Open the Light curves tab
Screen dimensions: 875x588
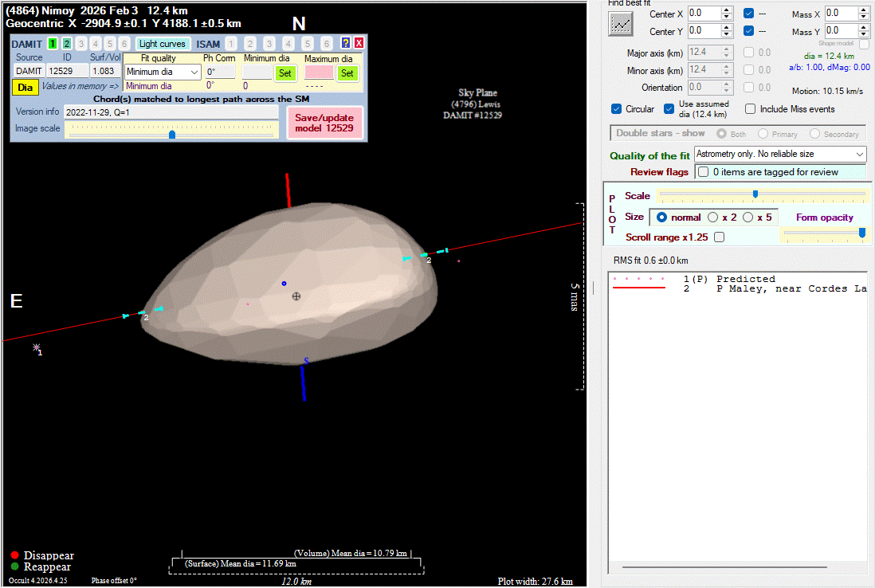point(163,44)
